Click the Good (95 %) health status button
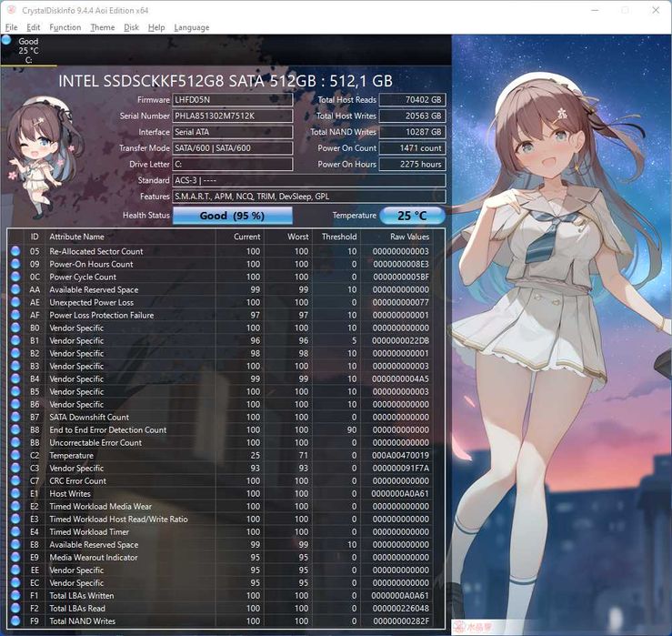This screenshot has width=672, height=636. [x=232, y=216]
